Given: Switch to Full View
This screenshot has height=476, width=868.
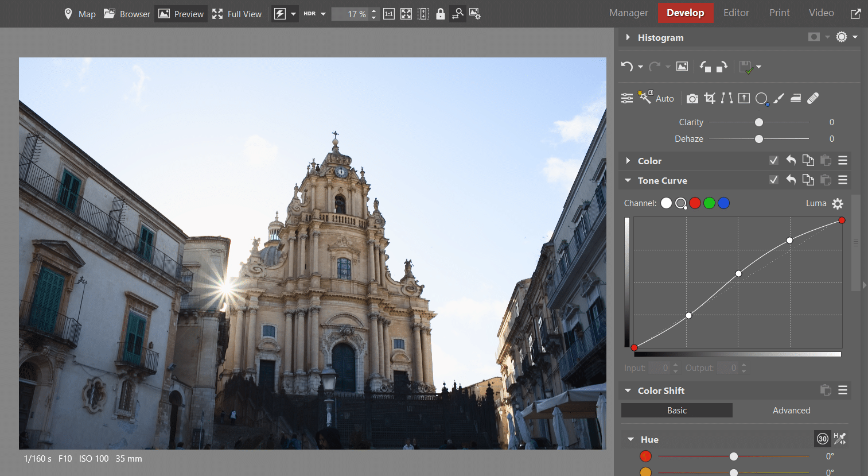Looking at the screenshot, I should point(237,14).
